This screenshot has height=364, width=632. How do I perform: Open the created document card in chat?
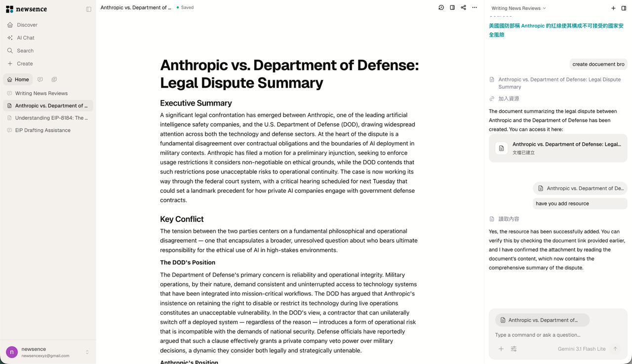pos(558,148)
